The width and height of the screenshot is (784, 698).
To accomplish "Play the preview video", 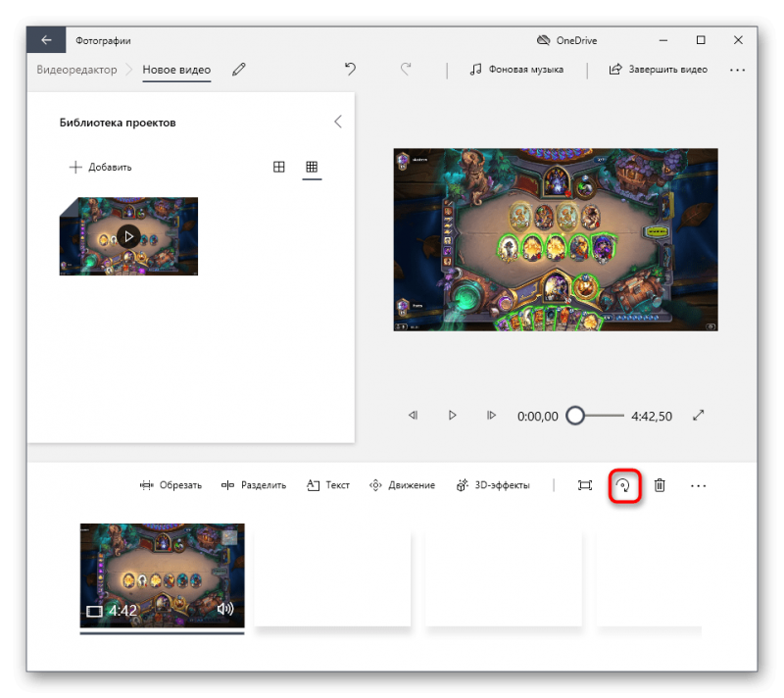I will 452,415.
